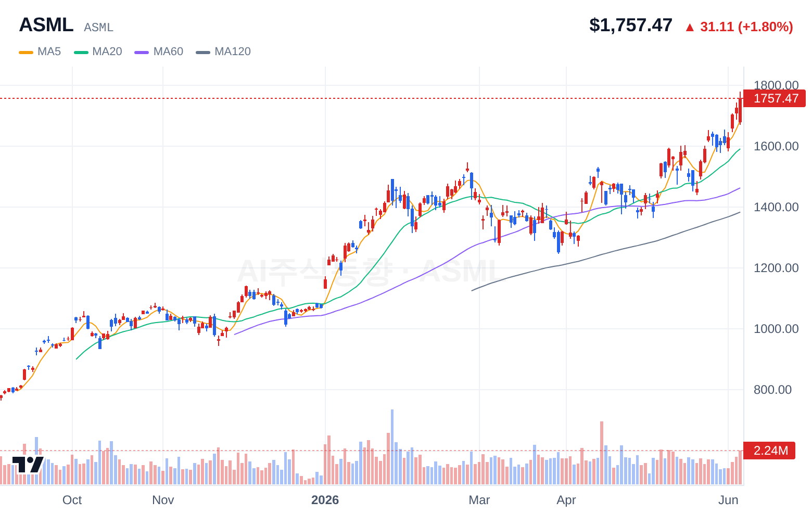Click the Nov time axis label
The image size is (812, 514).
pos(163,500)
